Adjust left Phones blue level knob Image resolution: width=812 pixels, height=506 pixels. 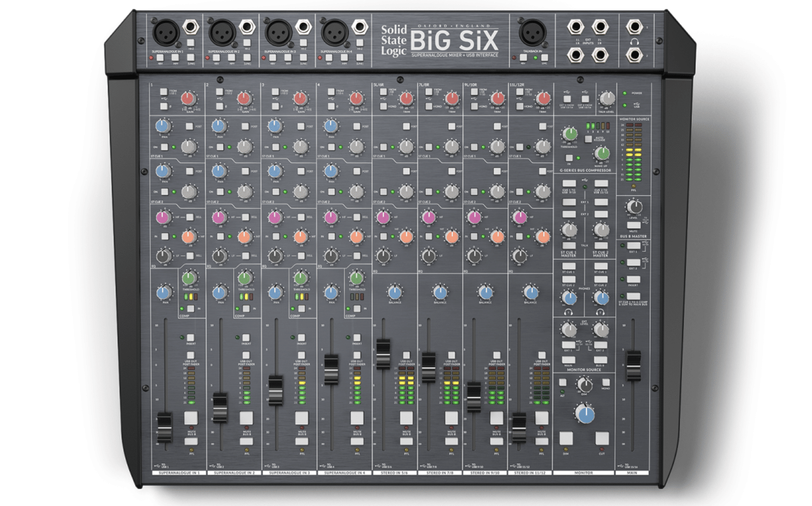point(569,297)
